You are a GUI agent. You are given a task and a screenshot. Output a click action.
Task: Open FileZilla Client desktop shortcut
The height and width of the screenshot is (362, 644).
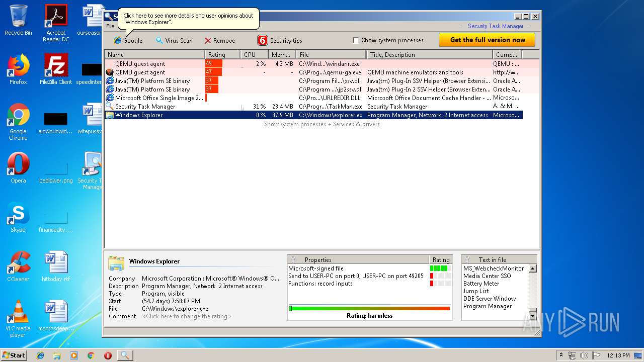coord(56,69)
